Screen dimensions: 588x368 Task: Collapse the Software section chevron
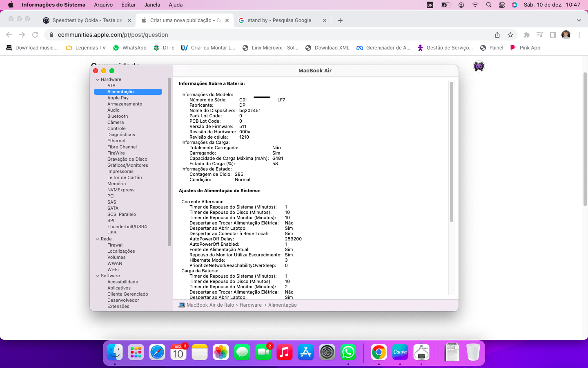(98, 276)
